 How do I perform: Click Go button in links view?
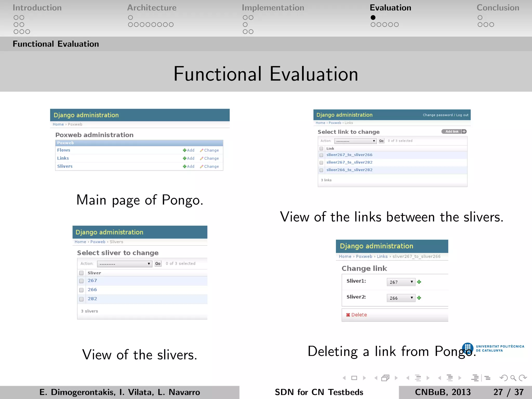point(381,141)
